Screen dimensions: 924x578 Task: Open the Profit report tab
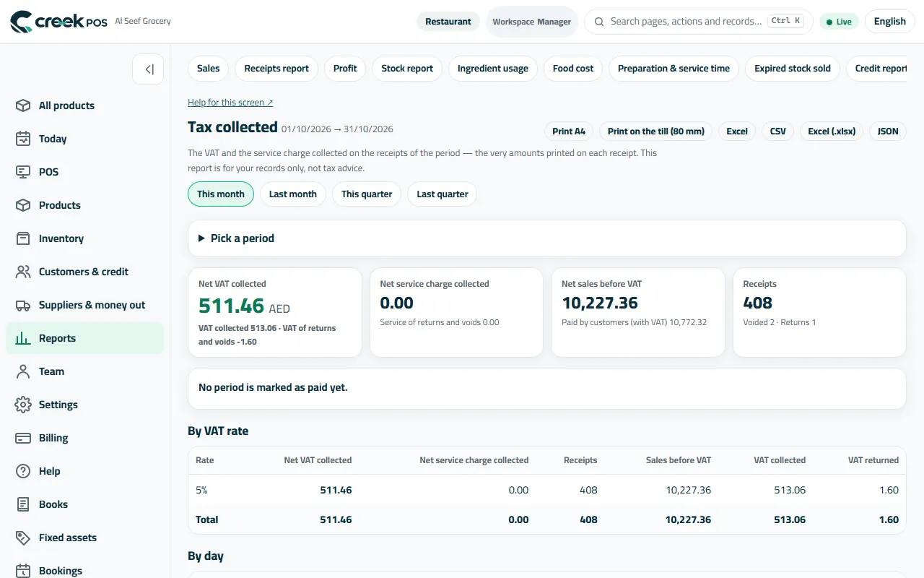(x=345, y=69)
